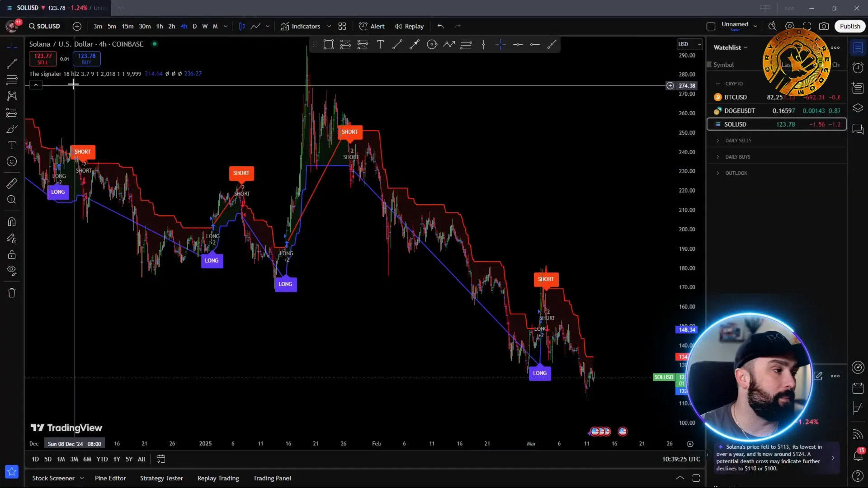Image resolution: width=868 pixels, height=488 pixels.
Task: Open Alerts clock icon in right sidebar
Action: point(858,68)
